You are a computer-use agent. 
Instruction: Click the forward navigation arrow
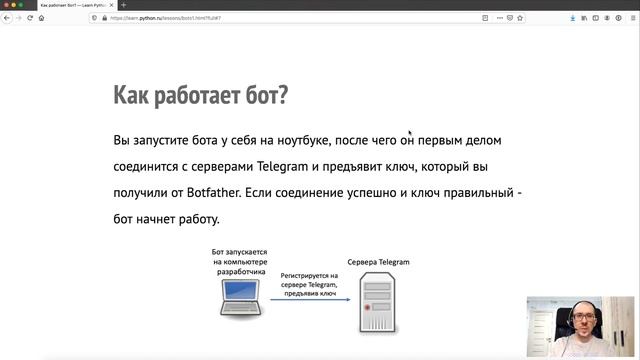18,18
